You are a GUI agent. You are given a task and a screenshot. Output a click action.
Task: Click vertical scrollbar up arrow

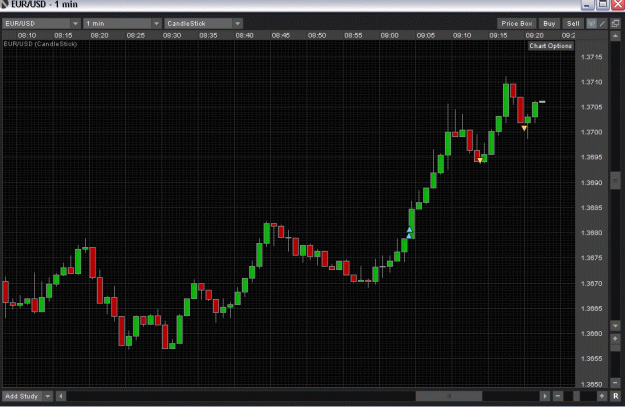click(x=615, y=36)
